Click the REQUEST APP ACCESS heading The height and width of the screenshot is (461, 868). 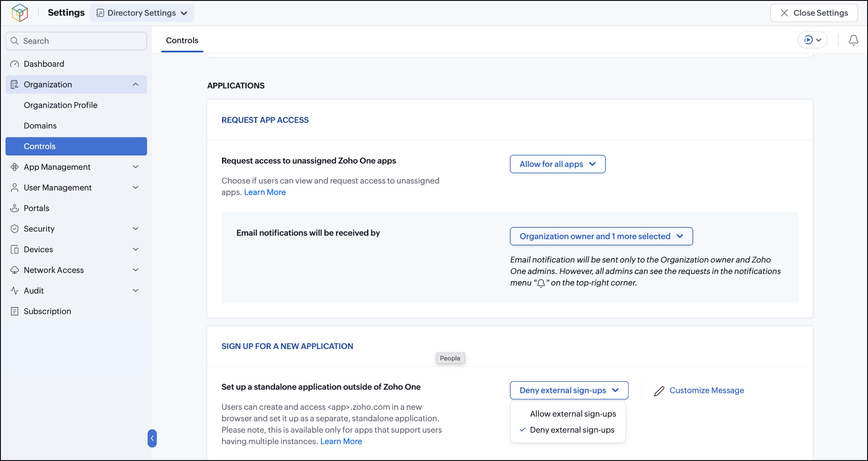pos(265,120)
